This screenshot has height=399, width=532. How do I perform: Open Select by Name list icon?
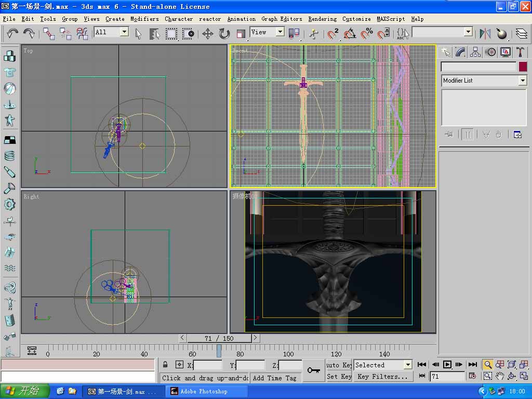click(x=154, y=34)
